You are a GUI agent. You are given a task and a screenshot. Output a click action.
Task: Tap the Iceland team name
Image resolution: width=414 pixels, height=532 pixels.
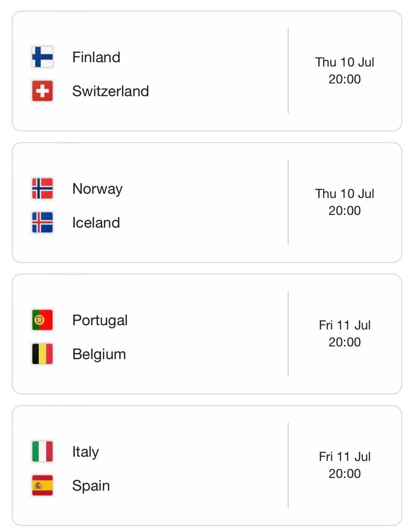coord(96,222)
